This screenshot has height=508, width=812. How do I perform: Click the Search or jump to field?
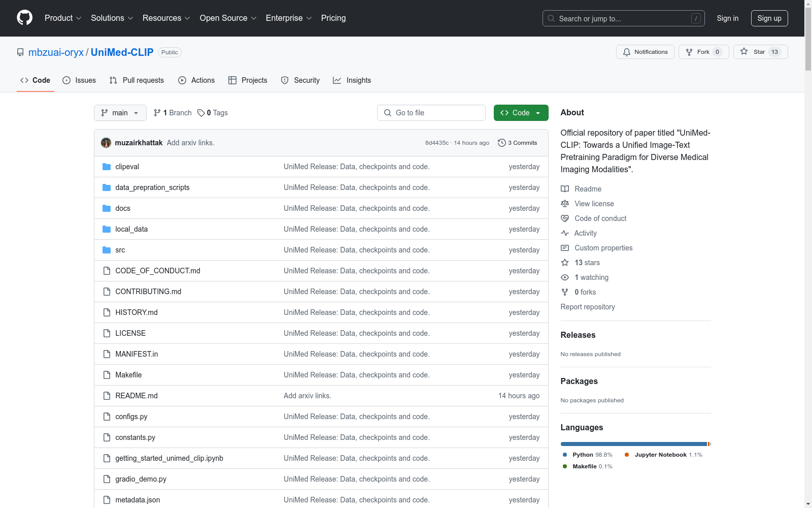coord(624,18)
